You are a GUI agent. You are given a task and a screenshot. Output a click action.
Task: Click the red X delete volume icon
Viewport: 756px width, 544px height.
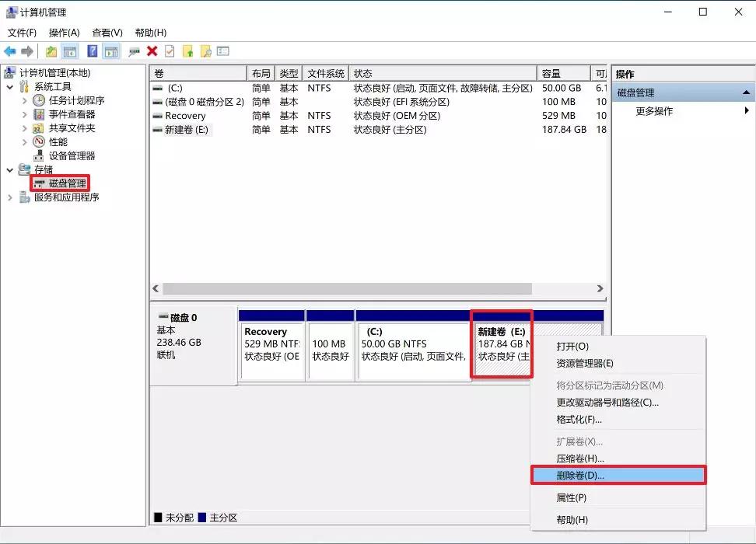150,51
